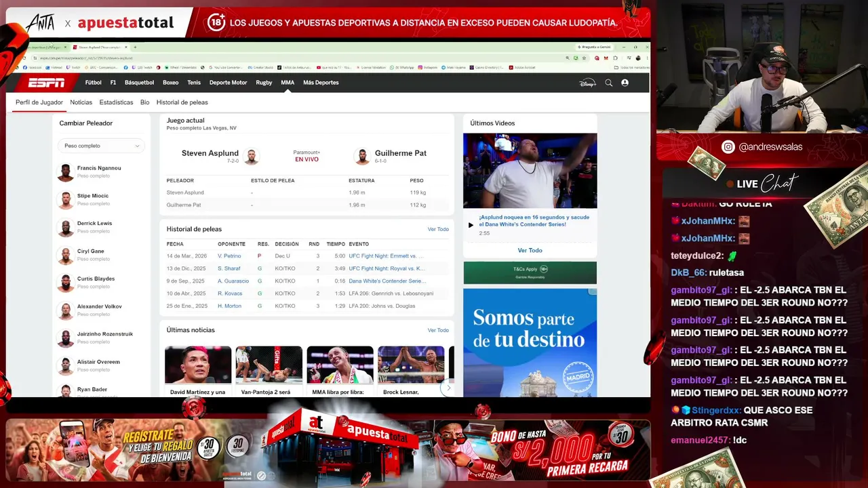Image resolution: width=868 pixels, height=488 pixels.
Task: Click Ver Todo in Historial de peleas
Action: click(x=438, y=229)
